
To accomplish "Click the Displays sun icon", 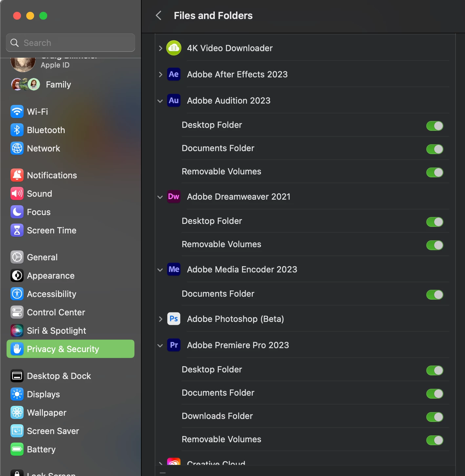I will [x=17, y=394].
